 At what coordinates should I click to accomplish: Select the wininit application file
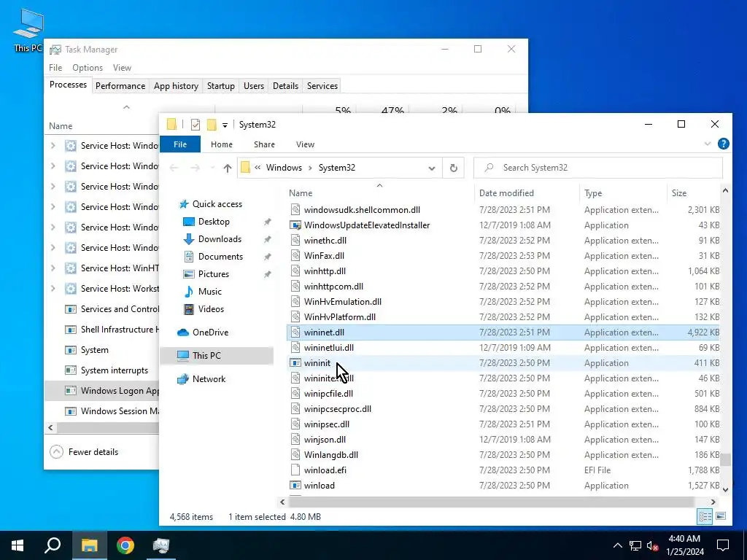click(x=503, y=363)
